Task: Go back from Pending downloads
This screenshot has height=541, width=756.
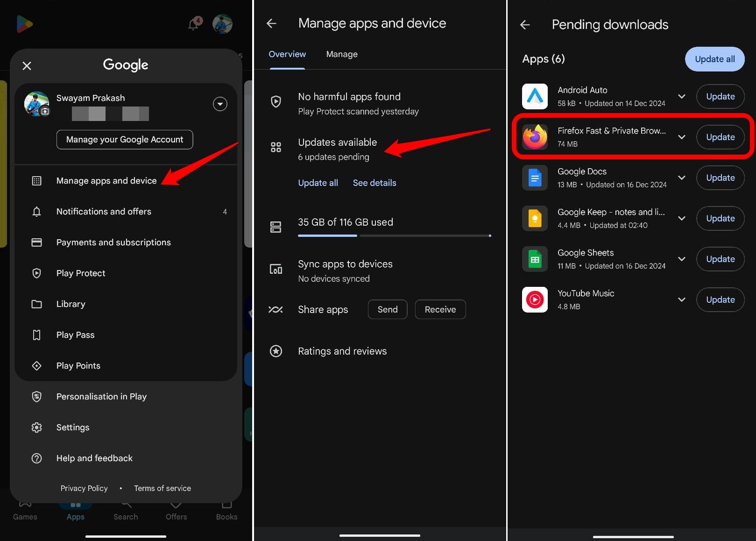Action: (525, 25)
